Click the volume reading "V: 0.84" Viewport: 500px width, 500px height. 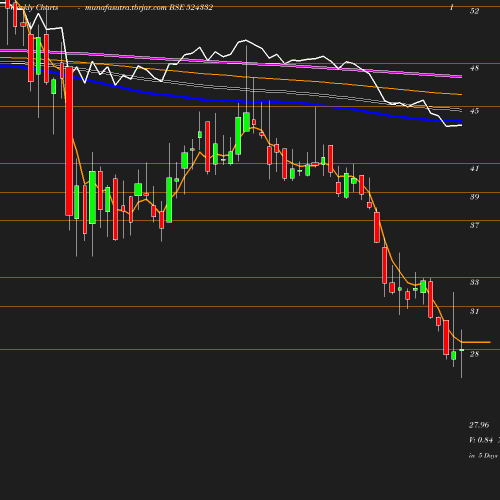481,440
